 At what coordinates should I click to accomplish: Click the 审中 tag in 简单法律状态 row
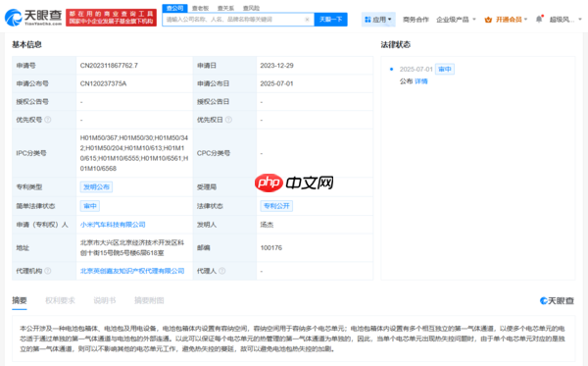[x=90, y=206]
